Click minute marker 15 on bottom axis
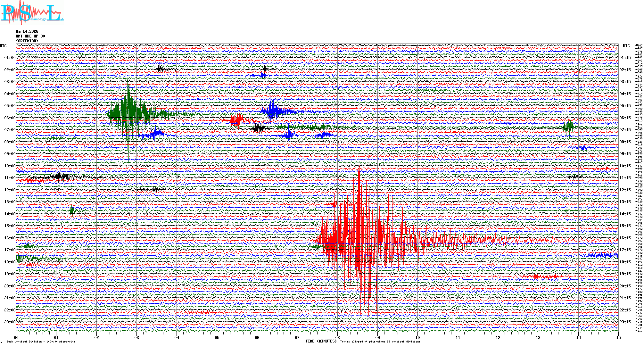644x346 pixels. pos(618,337)
